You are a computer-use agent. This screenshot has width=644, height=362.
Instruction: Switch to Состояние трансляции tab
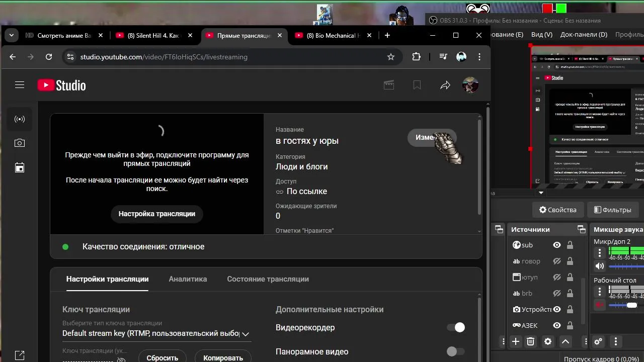coord(268,279)
